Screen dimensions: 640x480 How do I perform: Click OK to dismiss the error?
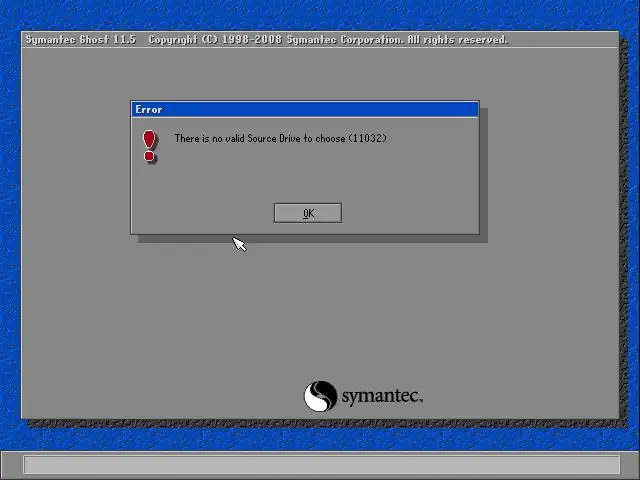point(308,213)
